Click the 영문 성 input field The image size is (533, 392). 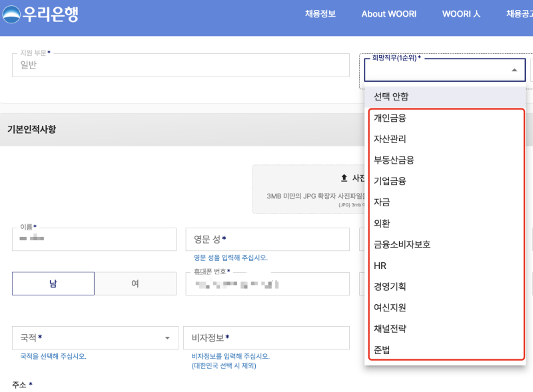268,239
